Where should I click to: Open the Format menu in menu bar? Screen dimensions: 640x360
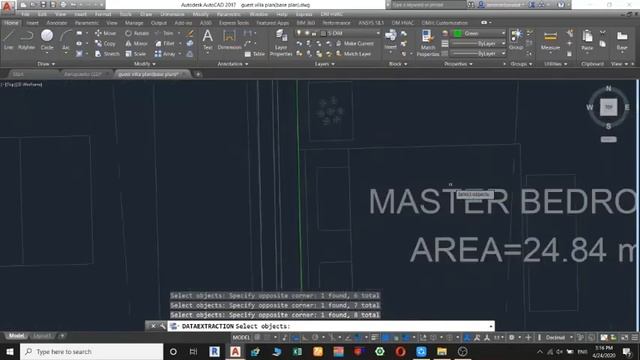click(103, 14)
